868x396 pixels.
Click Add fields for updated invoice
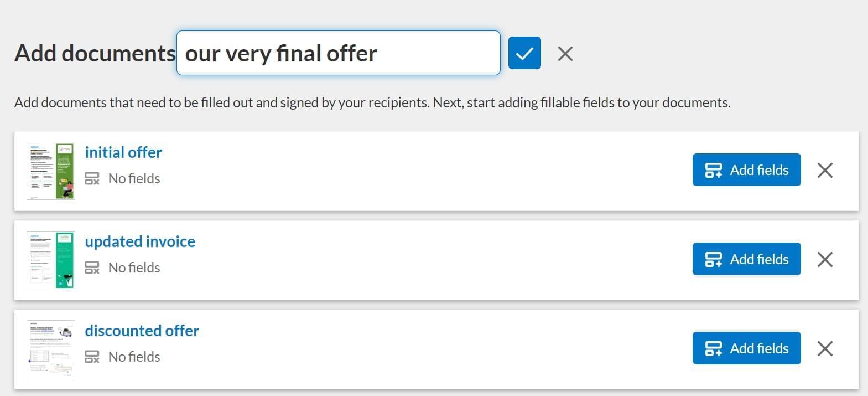click(746, 259)
